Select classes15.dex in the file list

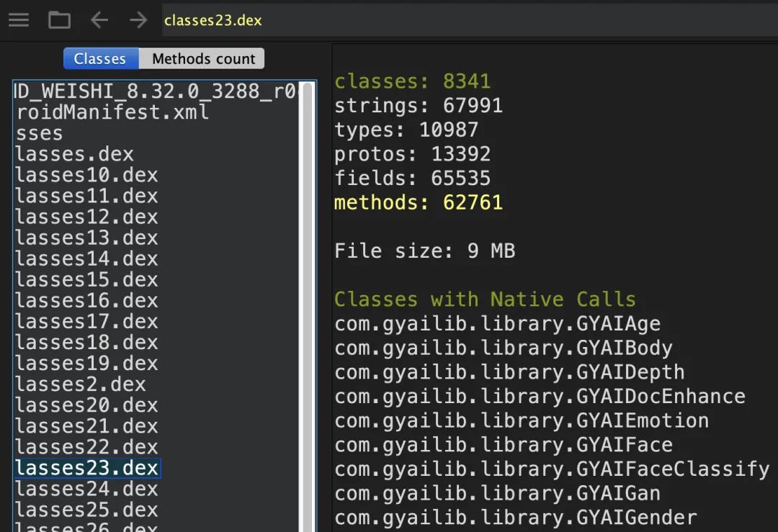(x=86, y=279)
